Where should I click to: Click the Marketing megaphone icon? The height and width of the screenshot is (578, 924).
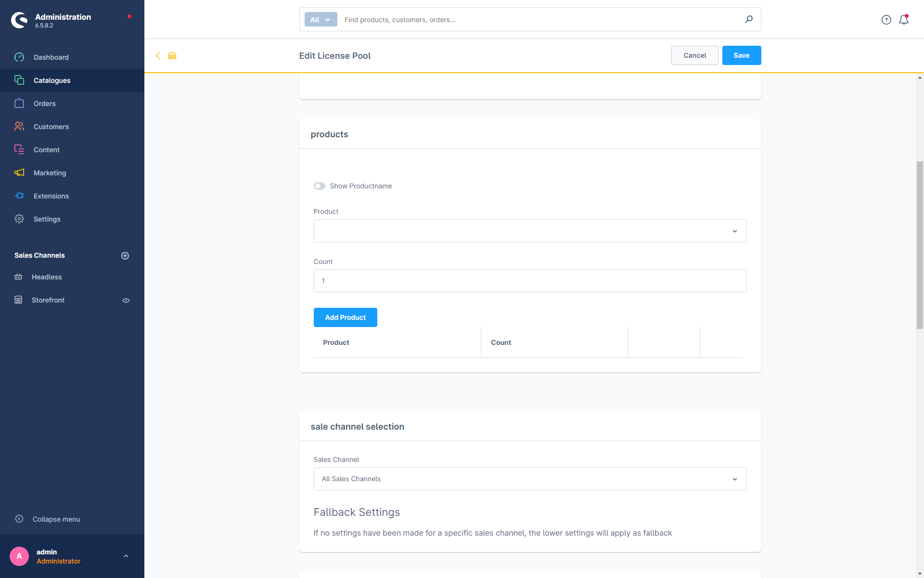[x=19, y=173]
